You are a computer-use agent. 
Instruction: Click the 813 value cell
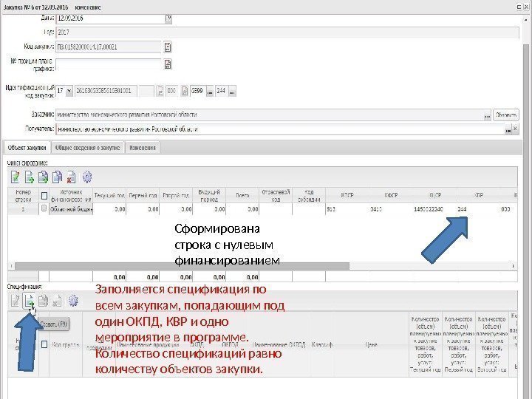331,209
